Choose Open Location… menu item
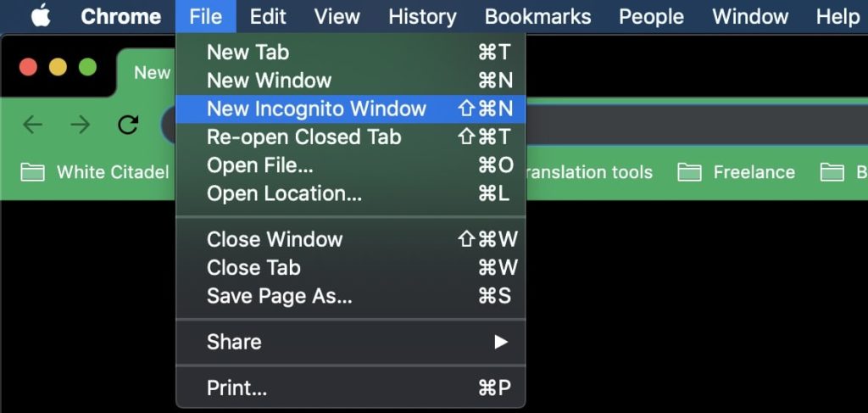The image size is (868, 413). pyautogui.click(x=350, y=193)
